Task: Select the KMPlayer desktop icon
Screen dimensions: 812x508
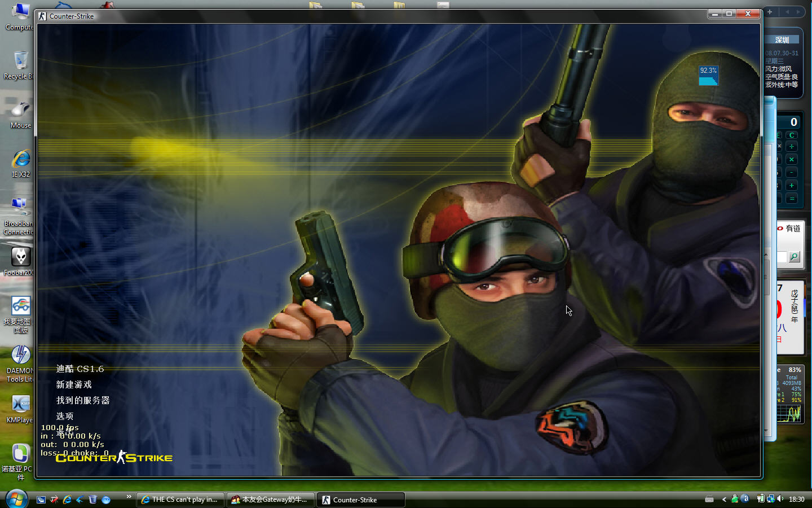Action: [x=20, y=409]
